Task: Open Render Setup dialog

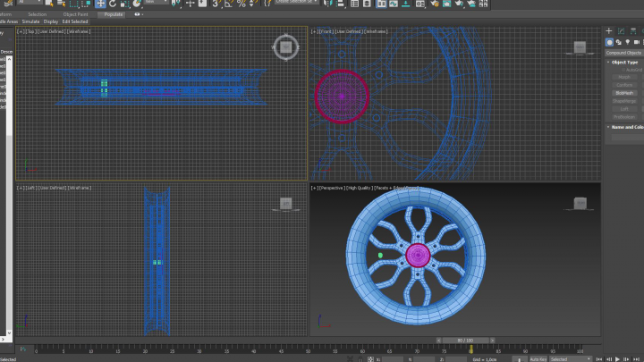Action: tap(435, 4)
